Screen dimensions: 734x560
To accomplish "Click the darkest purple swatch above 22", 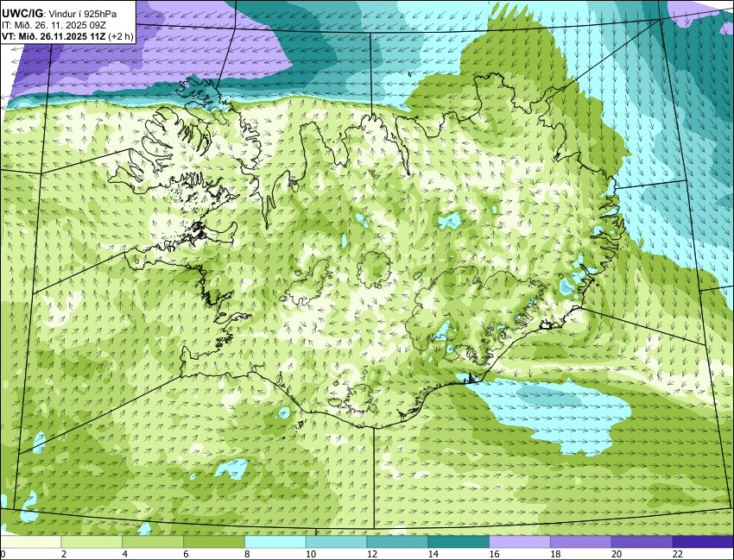I will [703, 542].
